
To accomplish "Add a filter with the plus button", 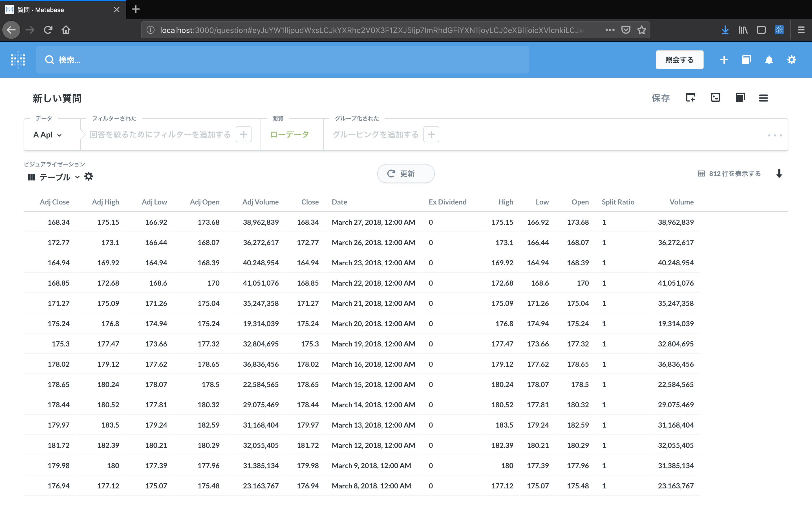I will click(243, 134).
